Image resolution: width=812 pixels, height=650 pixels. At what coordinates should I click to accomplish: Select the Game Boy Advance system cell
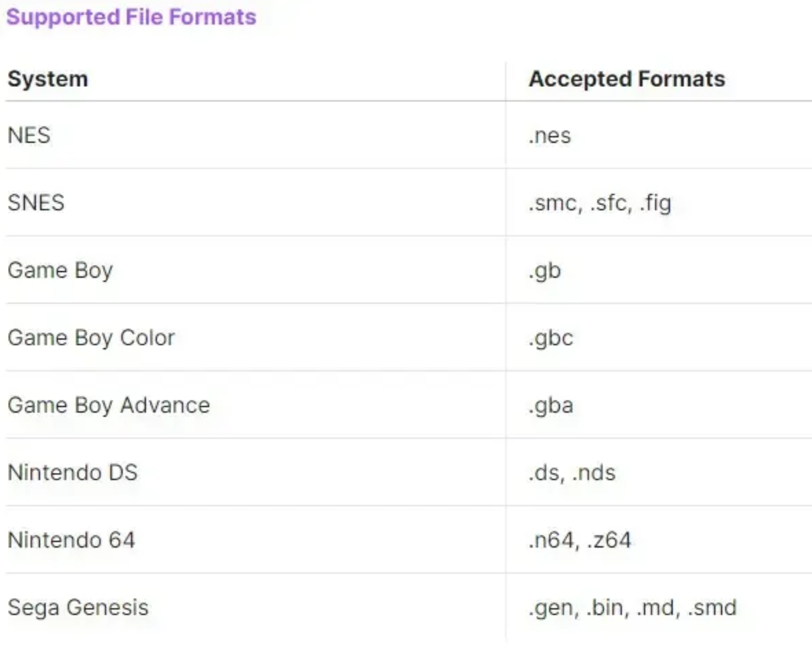coord(109,405)
